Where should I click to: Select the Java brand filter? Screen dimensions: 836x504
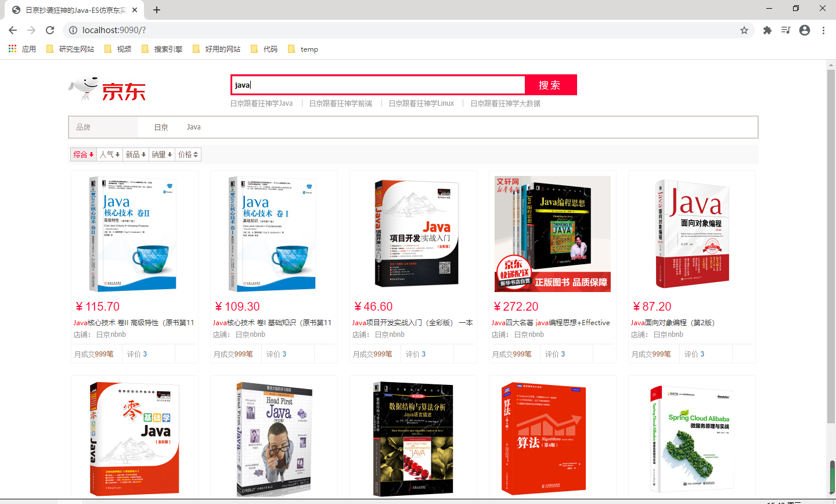click(x=193, y=127)
